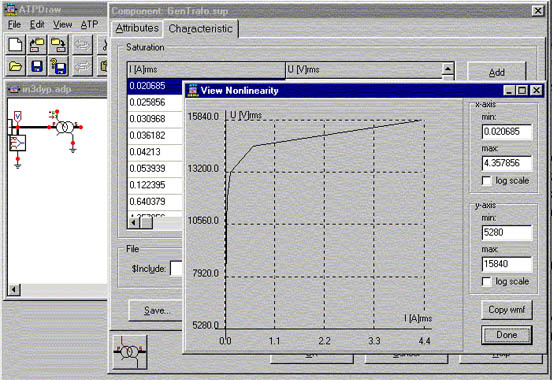This screenshot has width=552, height=380.
Task: Click the New document toolbar icon
Action: click(15, 45)
